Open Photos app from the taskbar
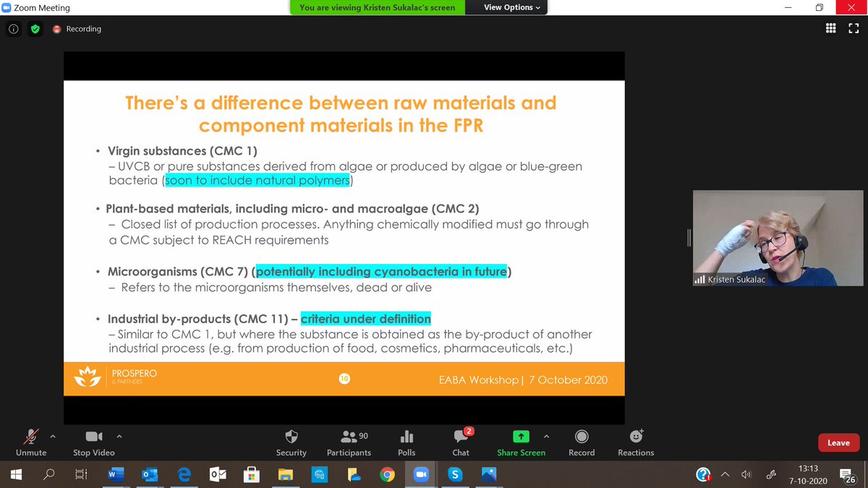Screen dimensions: 868x488 pyautogui.click(x=489, y=474)
